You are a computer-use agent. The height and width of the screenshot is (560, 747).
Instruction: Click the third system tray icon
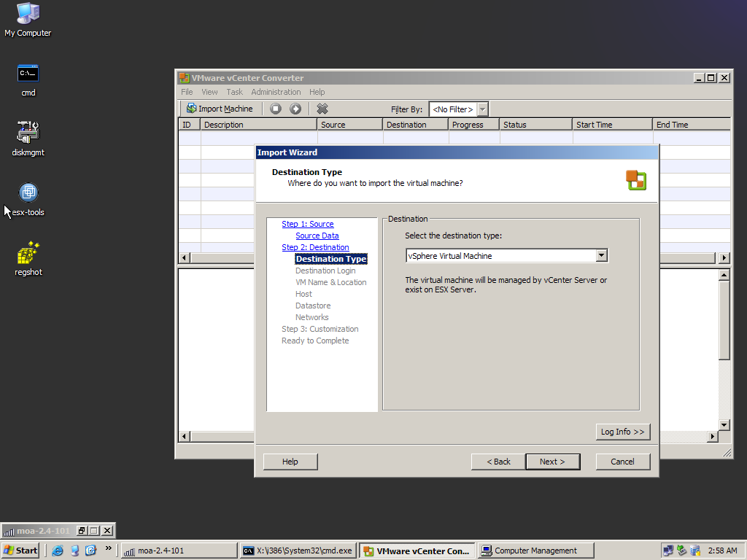point(695,551)
